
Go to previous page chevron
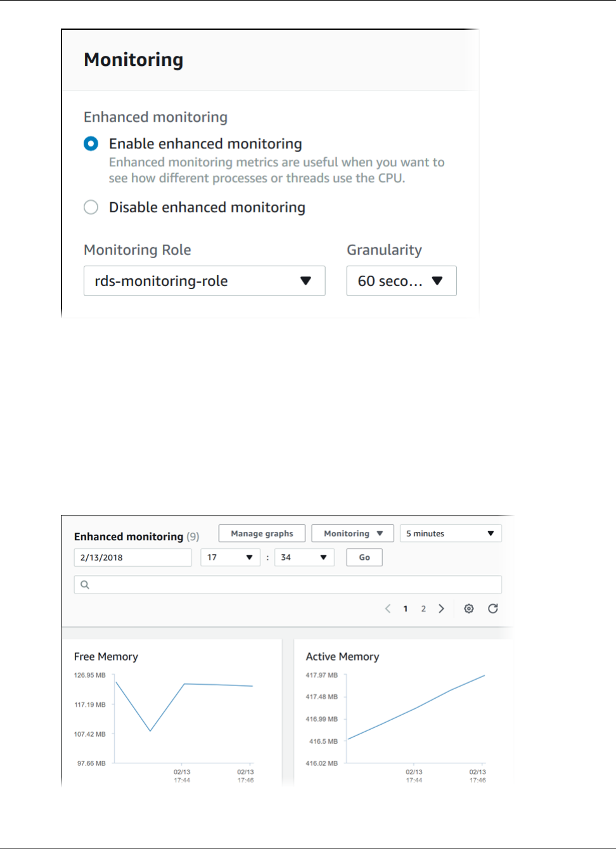[388, 609]
